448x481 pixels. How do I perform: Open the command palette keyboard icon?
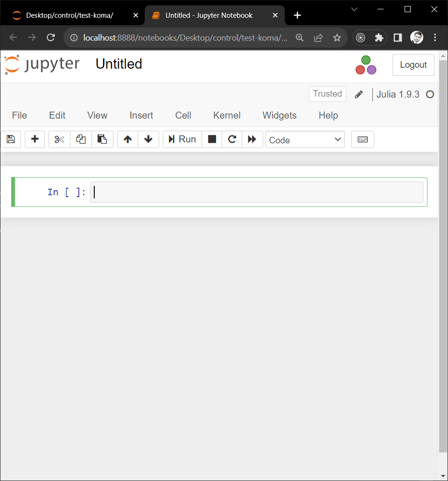pyautogui.click(x=363, y=140)
